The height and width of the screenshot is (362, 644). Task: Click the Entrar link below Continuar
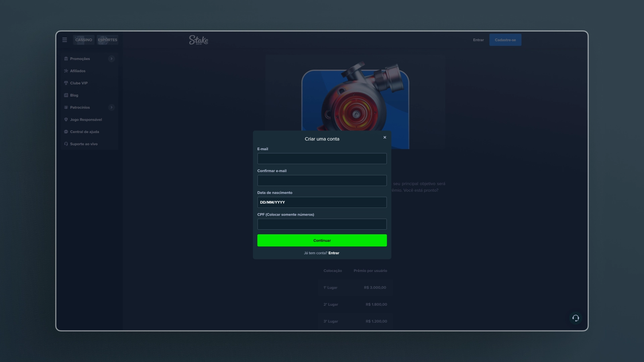point(334,253)
